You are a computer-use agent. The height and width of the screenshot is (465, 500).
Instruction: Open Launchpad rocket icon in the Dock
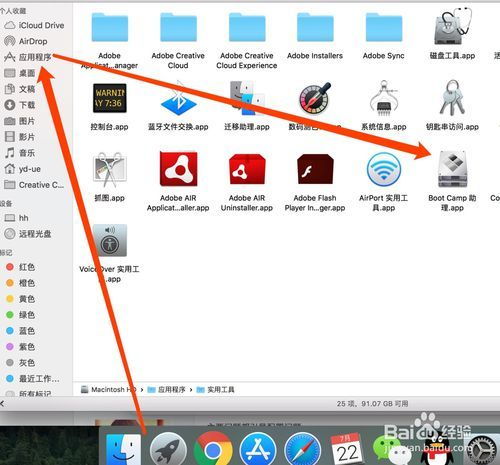pos(168,449)
